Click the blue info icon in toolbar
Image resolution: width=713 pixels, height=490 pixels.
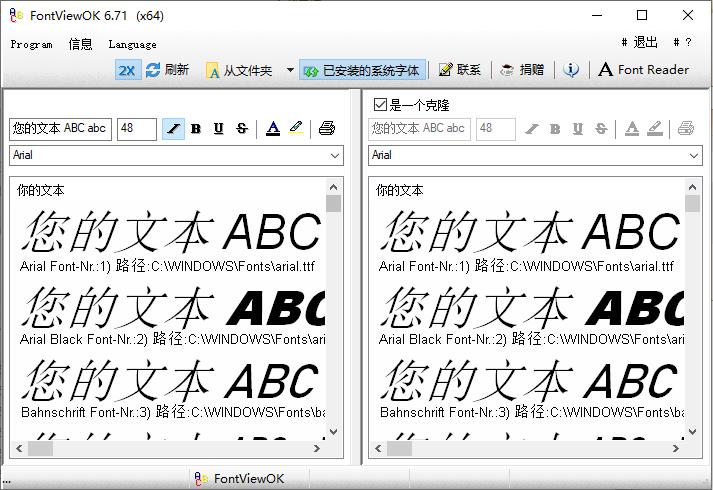(x=571, y=70)
